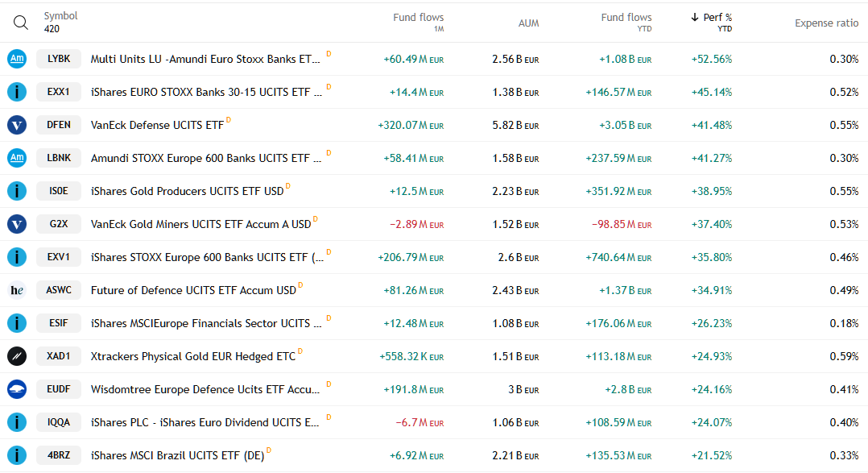The image size is (868, 473).
Task: Sort by Fund flows YTD column
Action: point(626,22)
